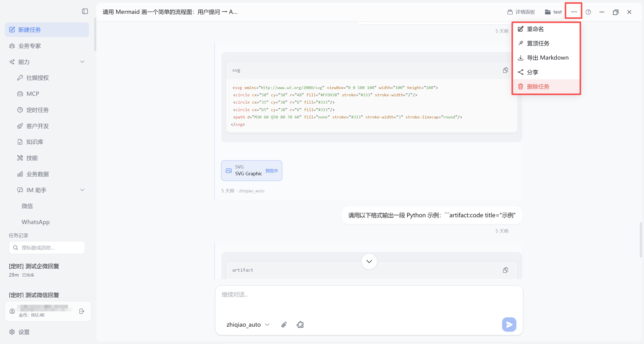Copy the artifact code block

pyautogui.click(x=505, y=270)
